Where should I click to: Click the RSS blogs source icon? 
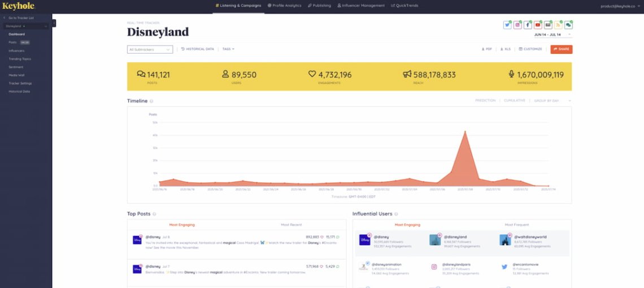558,25
